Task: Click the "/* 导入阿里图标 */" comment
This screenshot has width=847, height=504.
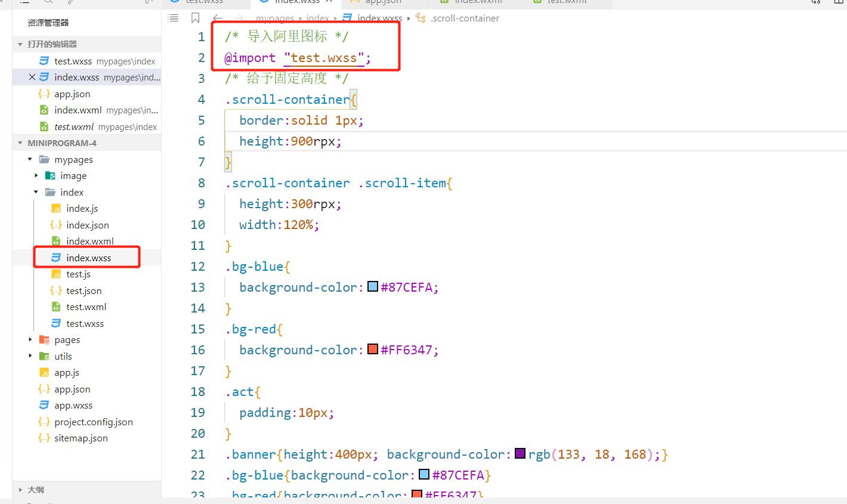Action: 286,37
